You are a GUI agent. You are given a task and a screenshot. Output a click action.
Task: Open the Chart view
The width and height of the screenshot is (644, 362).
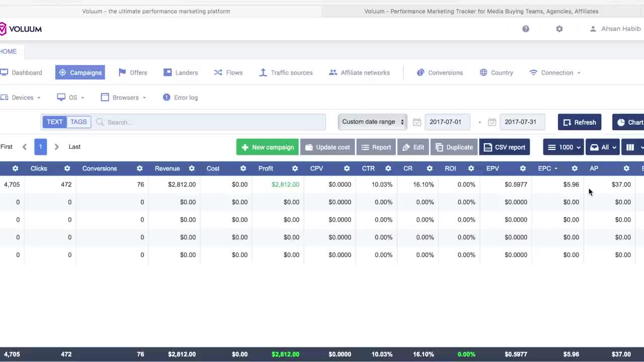tap(628, 122)
